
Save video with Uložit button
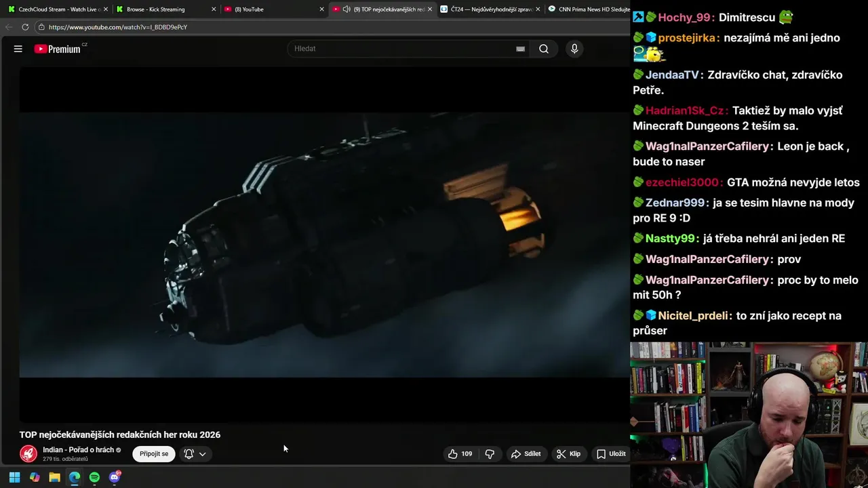point(611,454)
